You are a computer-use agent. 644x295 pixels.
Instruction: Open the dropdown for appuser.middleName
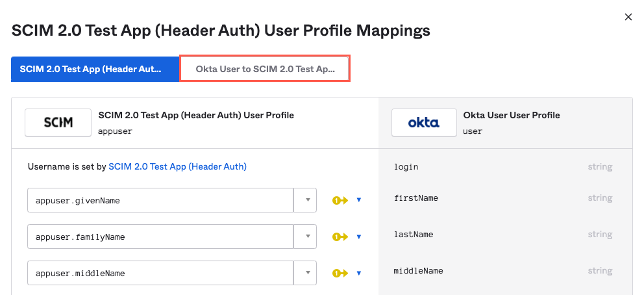[x=305, y=273]
